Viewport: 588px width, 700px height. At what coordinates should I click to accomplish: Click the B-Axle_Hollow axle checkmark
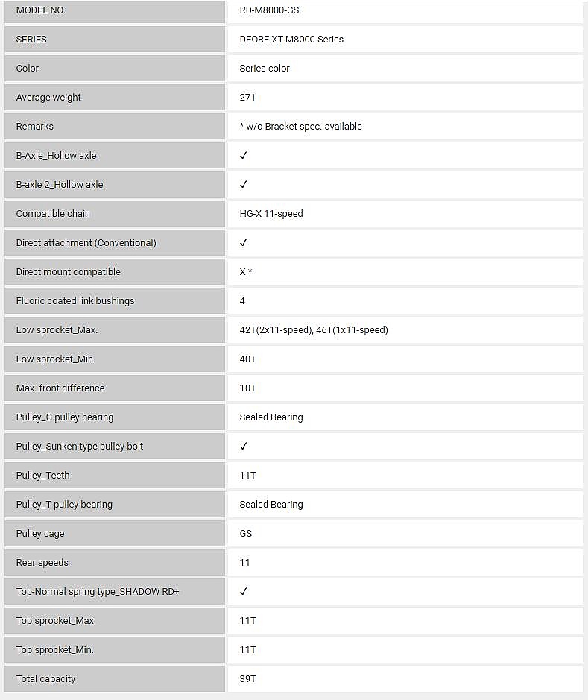click(x=244, y=155)
